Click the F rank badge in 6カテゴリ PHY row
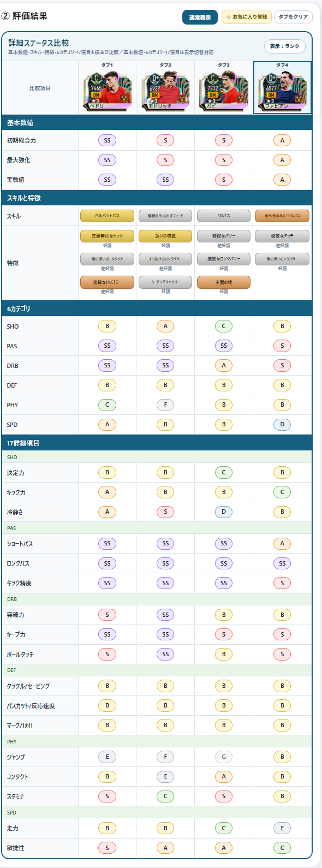Screen dimensions: 322x868 (x=165, y=405)
